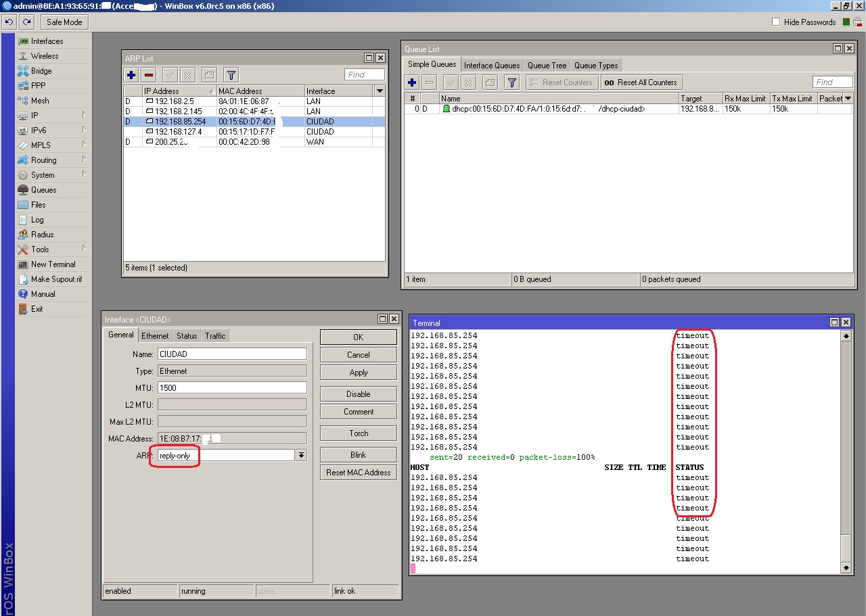
Task: Open ARP List column selector dropdown
Action: coord(380,91)
